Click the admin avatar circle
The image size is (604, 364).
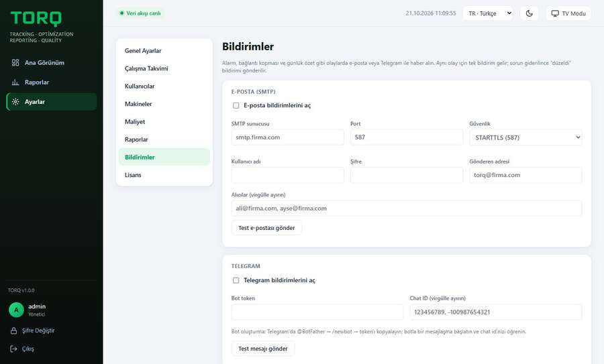tap(16, 310)
